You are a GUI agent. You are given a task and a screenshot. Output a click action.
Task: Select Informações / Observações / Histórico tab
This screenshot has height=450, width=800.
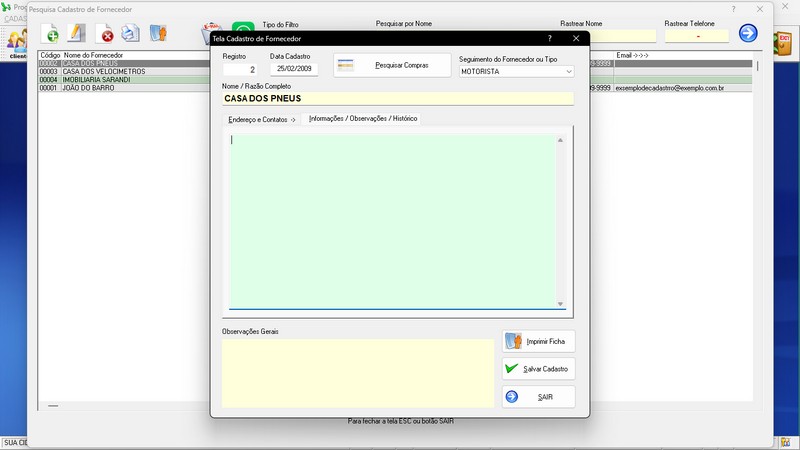(363, 119)
